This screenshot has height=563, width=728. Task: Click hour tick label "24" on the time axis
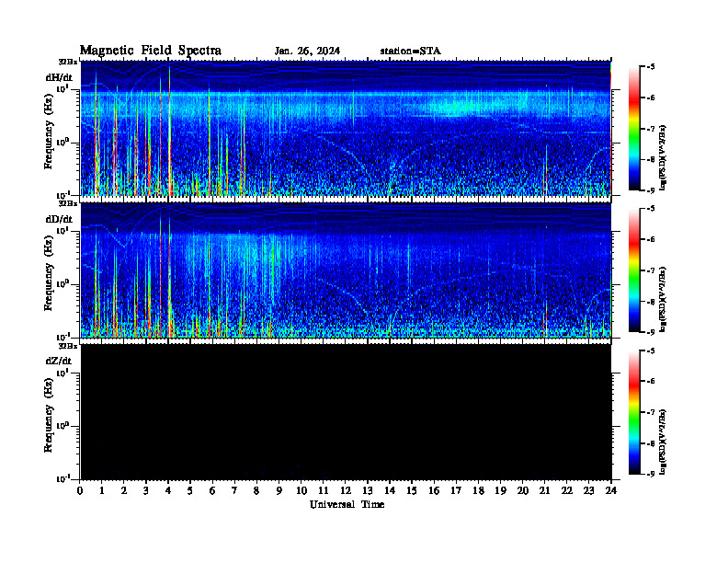[x=611, y=491]
